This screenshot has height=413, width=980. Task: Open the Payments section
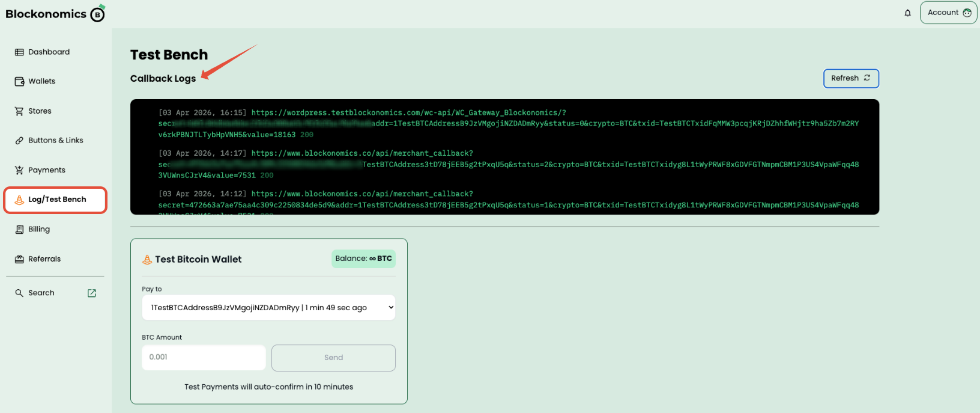point(47,170)
